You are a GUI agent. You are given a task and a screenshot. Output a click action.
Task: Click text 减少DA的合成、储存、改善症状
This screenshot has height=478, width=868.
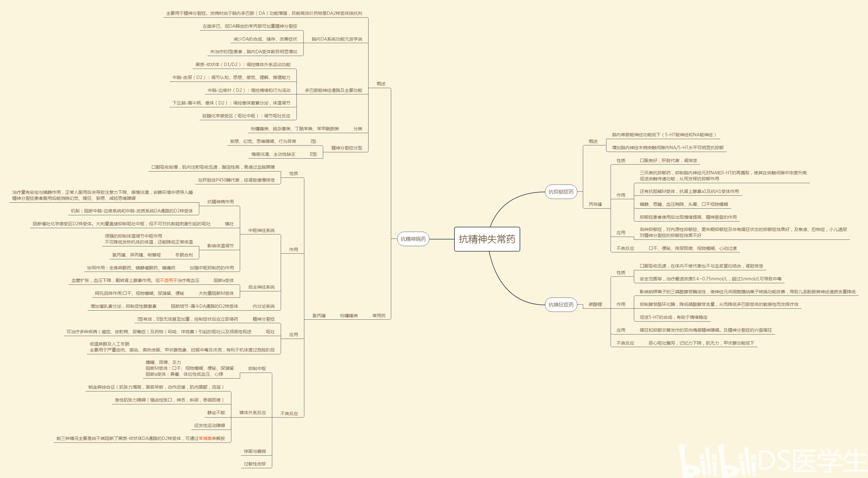(x=265, y=39)
